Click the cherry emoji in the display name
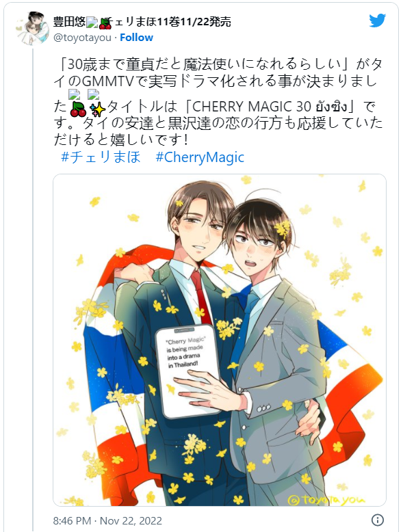403x532 pixels. point(105,23)
